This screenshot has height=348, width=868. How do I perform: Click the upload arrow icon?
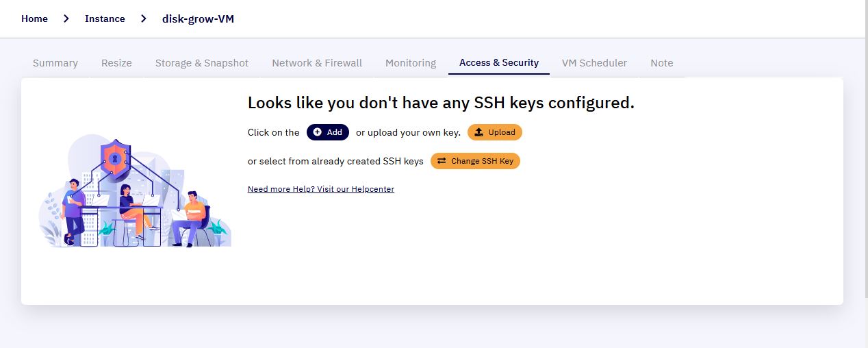[x=478, y=132]
